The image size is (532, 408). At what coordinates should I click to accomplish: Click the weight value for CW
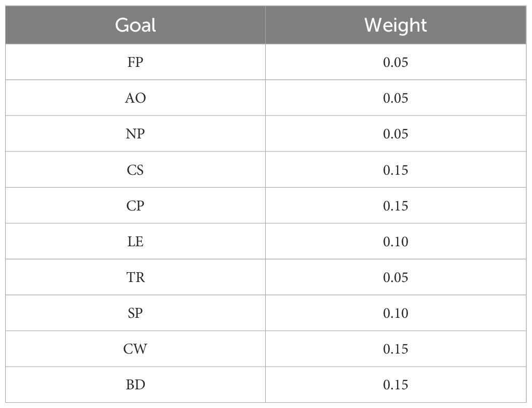click(x=395, y=349)
